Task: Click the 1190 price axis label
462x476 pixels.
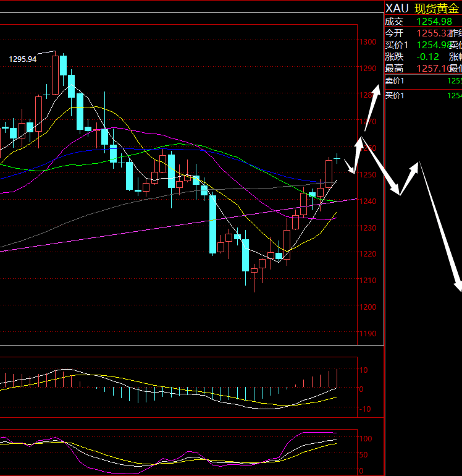Action: point(368,334)
